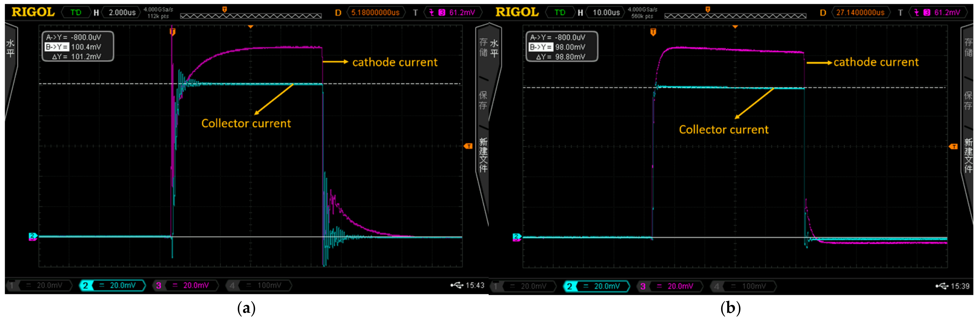Click the orange trigger level marker in left plot

(x=468, y=146)
